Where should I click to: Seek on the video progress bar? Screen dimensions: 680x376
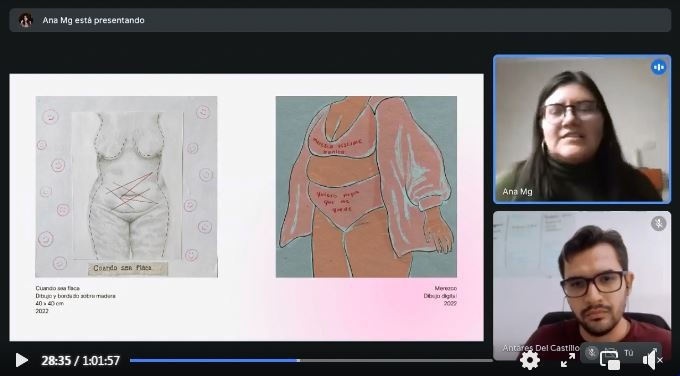coord(311,360)
